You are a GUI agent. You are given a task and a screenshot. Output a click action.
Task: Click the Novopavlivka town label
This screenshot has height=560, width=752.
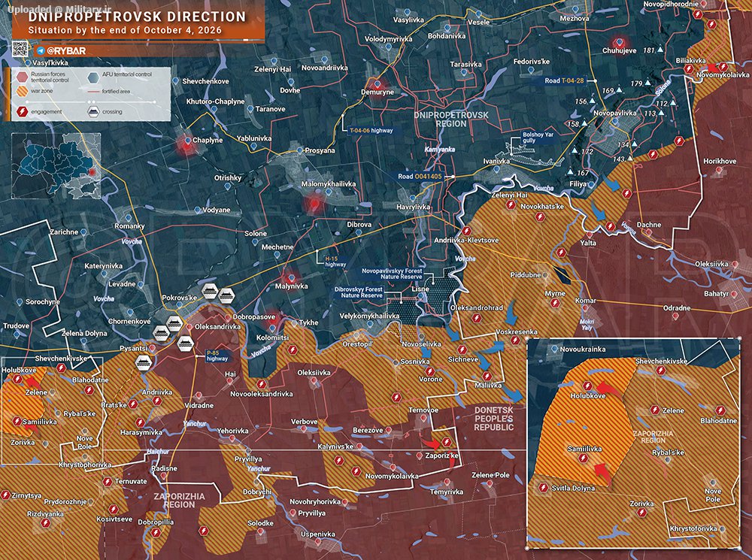coord(615,114)
